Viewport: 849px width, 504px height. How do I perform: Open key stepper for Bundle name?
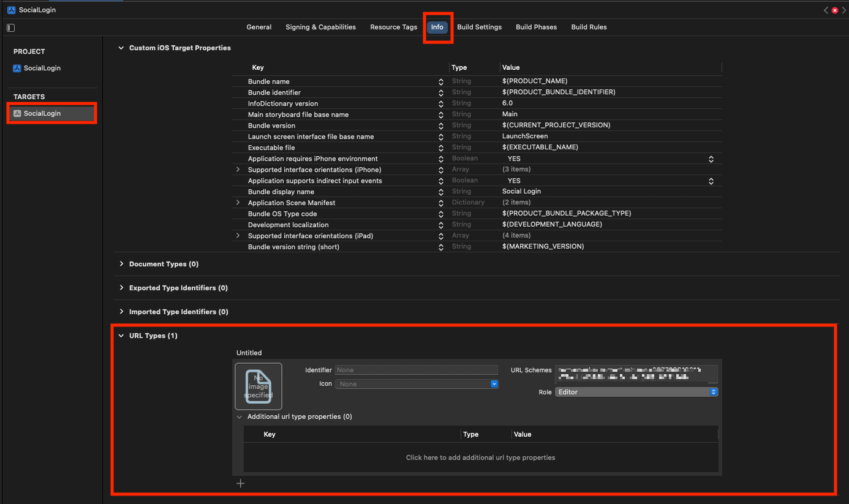pyautogui.click(x=441, y=81)
